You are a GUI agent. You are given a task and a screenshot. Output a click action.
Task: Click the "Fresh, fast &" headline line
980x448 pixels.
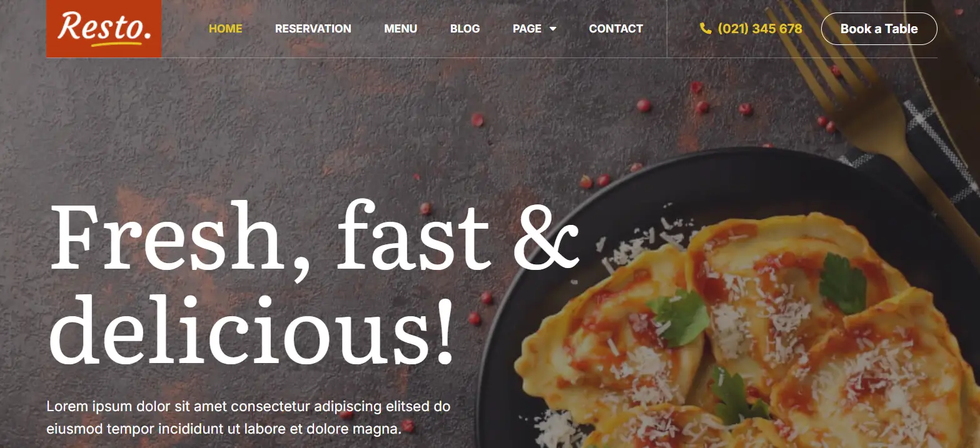pos(315,237)
